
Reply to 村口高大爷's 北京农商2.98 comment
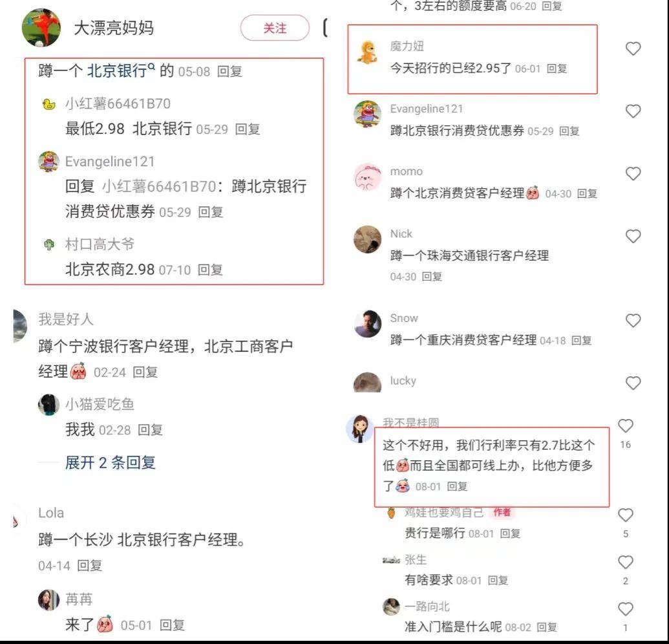click(x=210, y=270)
